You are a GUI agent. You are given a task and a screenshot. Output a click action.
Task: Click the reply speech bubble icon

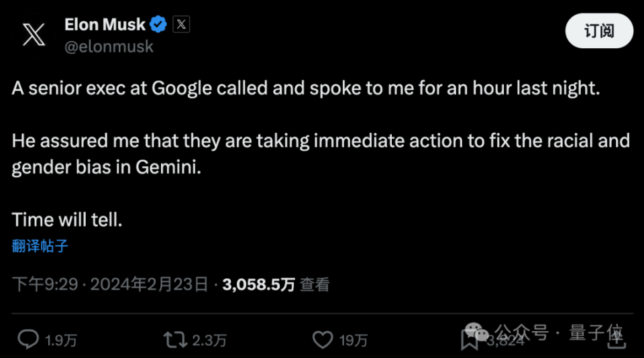(28, 339)
